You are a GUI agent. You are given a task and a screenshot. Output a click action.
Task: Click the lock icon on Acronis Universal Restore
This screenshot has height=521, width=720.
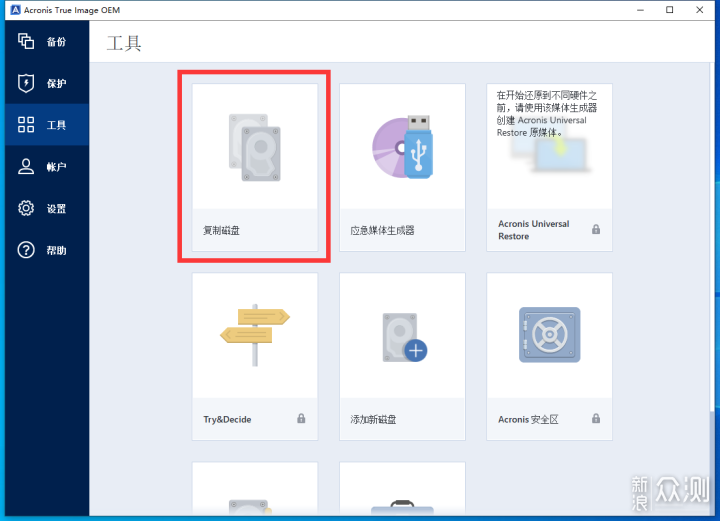(x=596, y=229)
